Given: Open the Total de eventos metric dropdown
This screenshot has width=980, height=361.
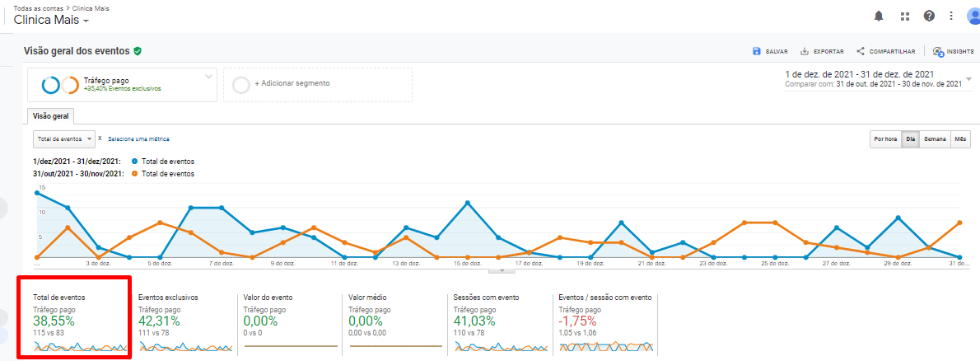Looking at the screenshot, I should (x=64, y=139).
